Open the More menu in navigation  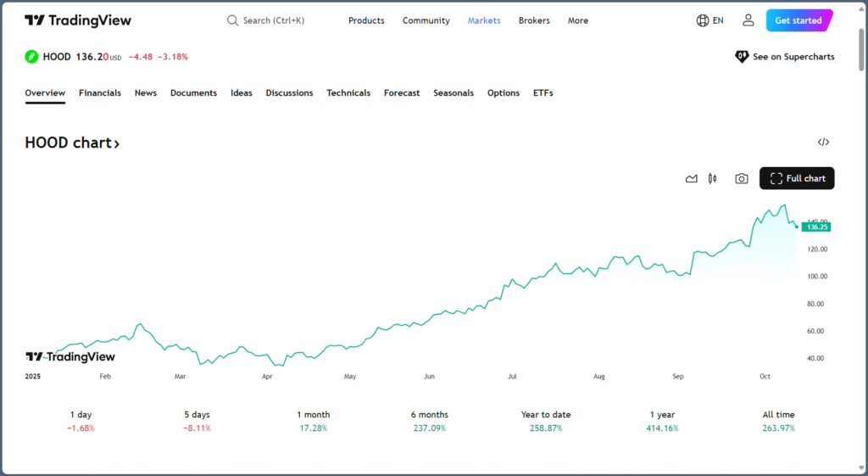(x=578, y=20)
